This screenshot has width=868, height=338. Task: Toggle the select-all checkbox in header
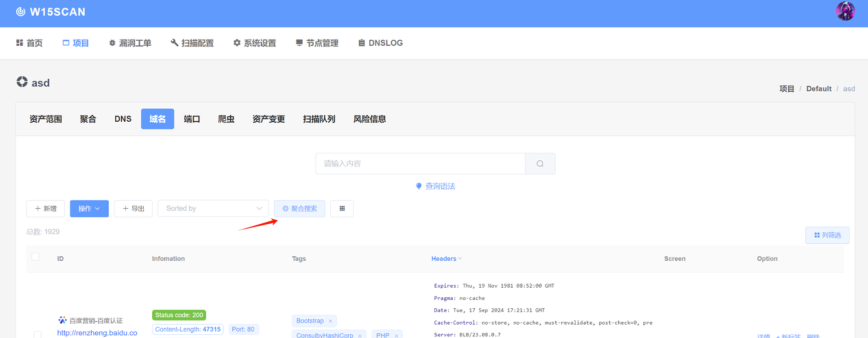click(36, 257)
